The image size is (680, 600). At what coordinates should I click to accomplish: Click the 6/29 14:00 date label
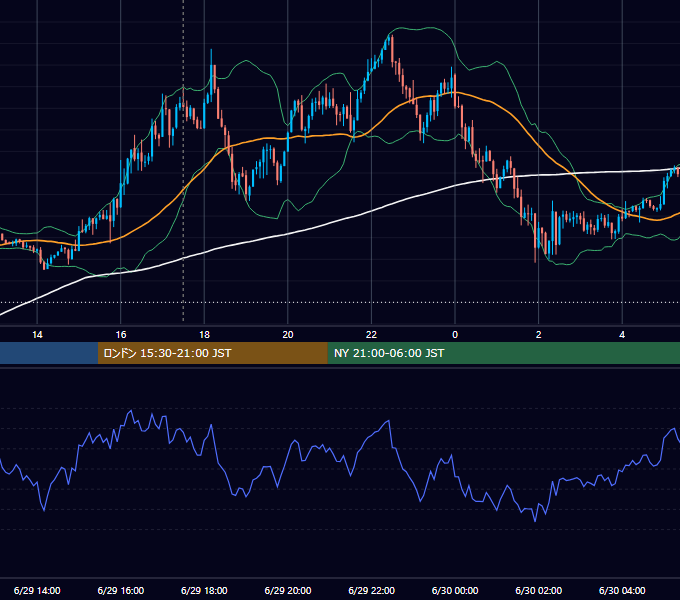(37, 590)
